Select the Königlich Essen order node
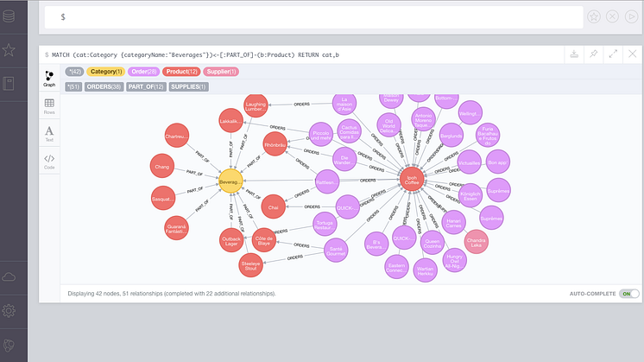 (470, 195)
